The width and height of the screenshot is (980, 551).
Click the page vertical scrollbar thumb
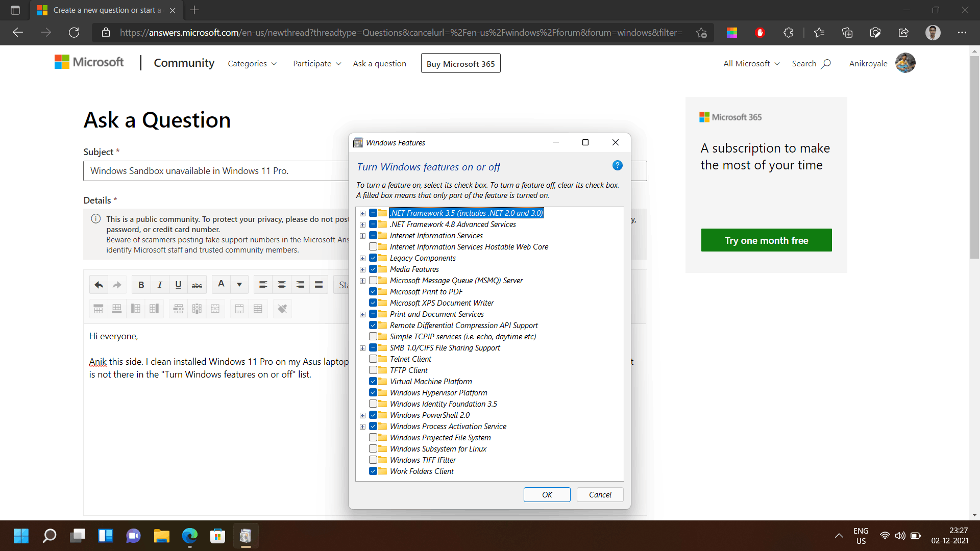[975, 158]
